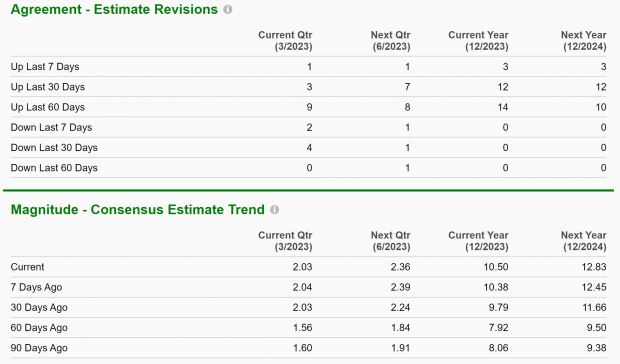Click Next Year (12/2024) header in Magnitude table
The height and width of the screenshot is (364, 620).
pyautogui.click(x=584, y=241)
